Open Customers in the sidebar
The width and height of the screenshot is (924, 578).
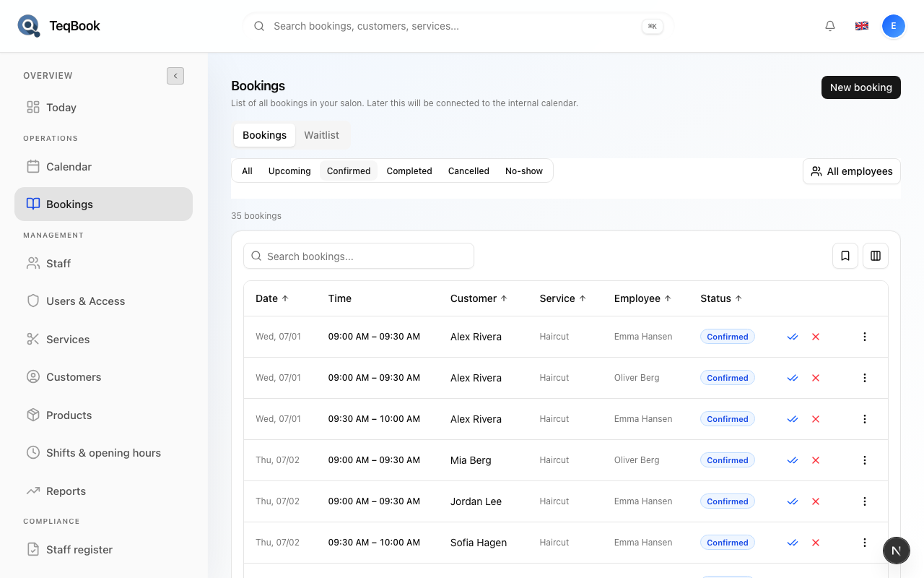103,377
